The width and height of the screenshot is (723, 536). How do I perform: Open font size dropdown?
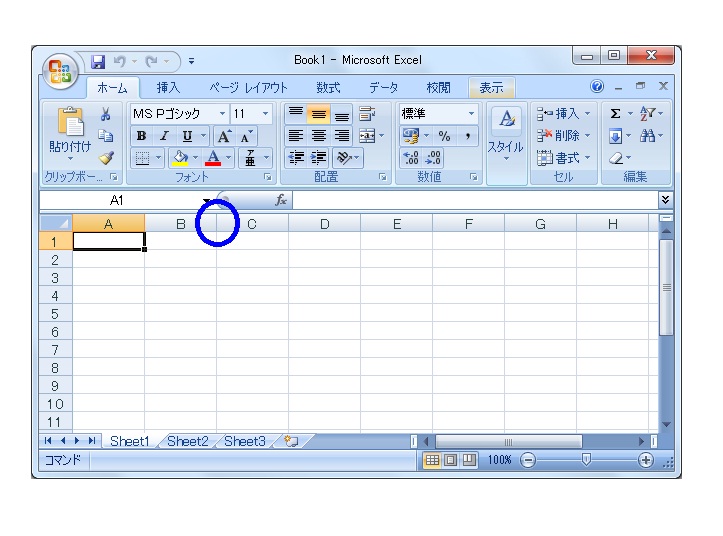pos(265,113)
